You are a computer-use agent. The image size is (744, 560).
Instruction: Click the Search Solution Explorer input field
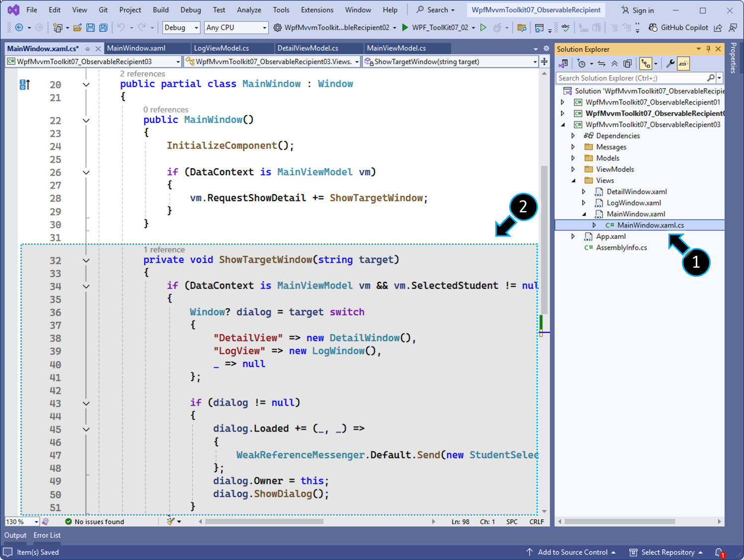[631, 78]
